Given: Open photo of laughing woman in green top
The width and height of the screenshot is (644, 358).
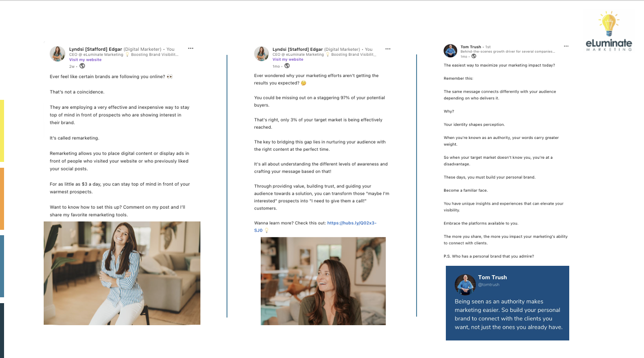Looking at the screenshot, I should pos(323,281).
